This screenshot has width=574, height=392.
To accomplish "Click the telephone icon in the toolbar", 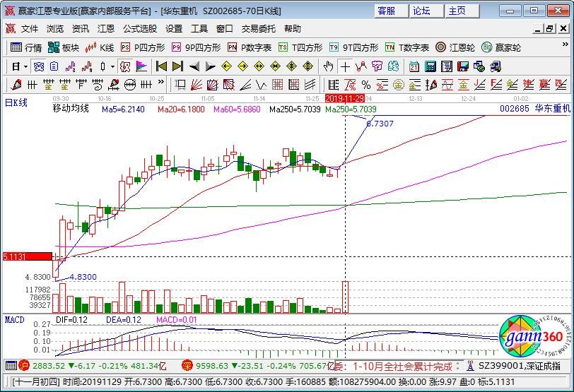I will pos(38,66).
